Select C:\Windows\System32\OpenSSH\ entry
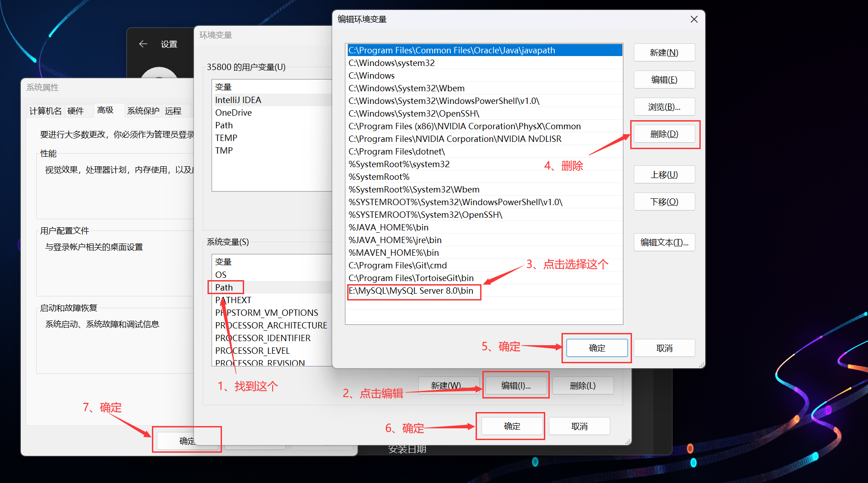This screenshot has height=483, width=868. [x=484, y=113]
